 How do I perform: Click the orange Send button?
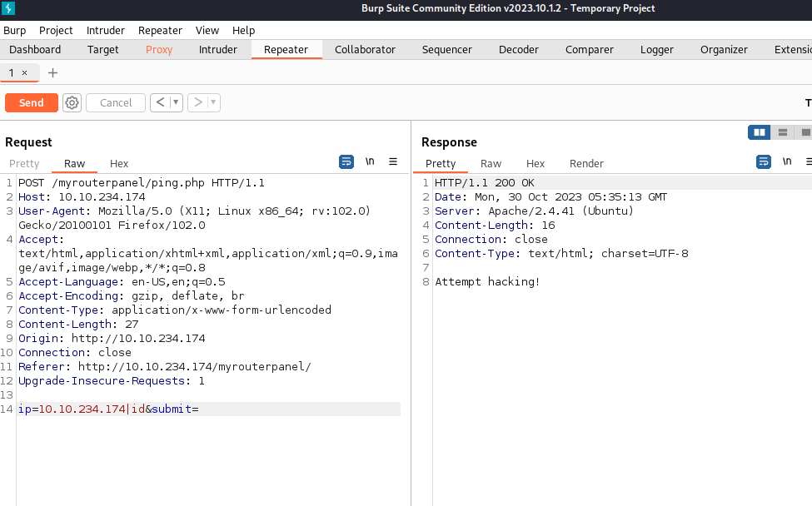pyautogui.click(x=32, y=102)
